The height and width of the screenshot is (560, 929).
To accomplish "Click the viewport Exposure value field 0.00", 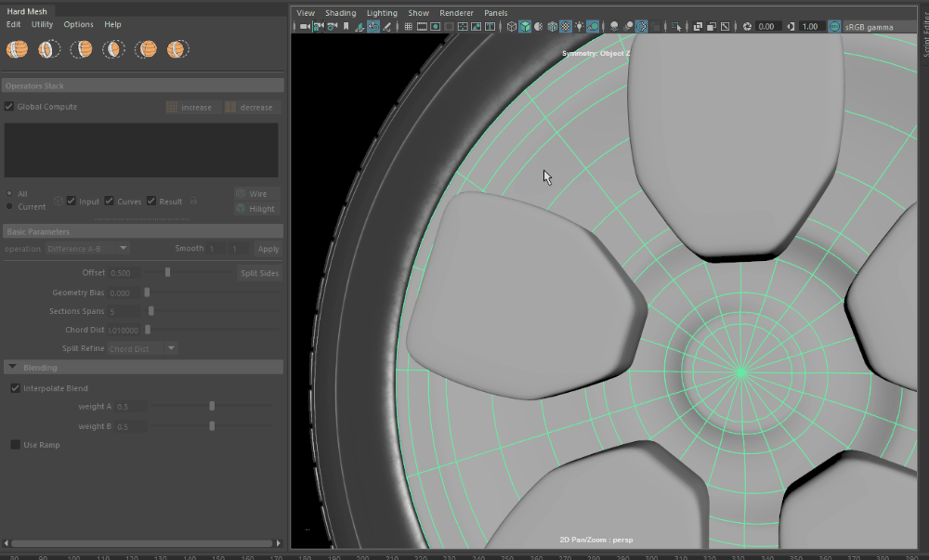I will [x=768, y=27].
